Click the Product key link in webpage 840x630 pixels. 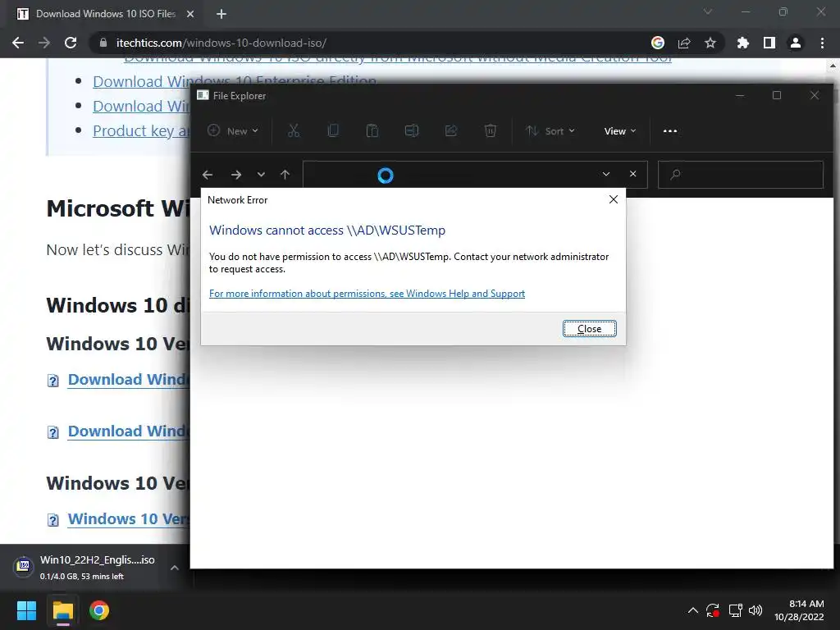[x=141, y=130]
